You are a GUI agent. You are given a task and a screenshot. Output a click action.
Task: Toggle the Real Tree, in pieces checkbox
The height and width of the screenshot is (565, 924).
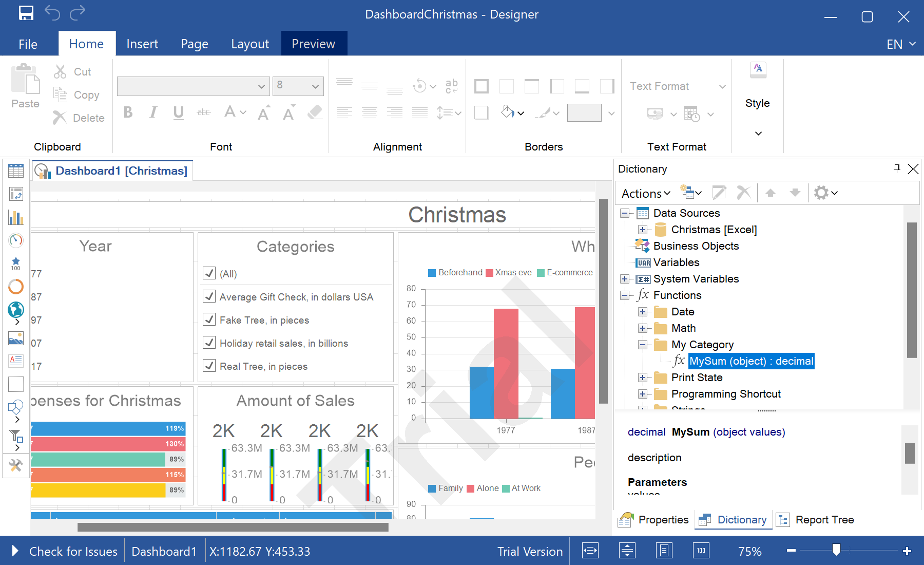click(x=209, y=366)
